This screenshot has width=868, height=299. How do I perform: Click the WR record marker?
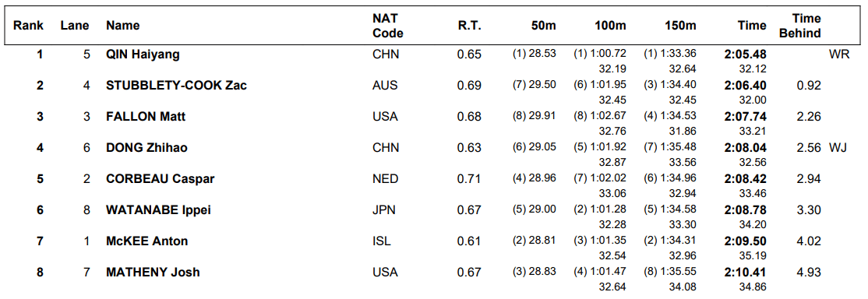838,55
